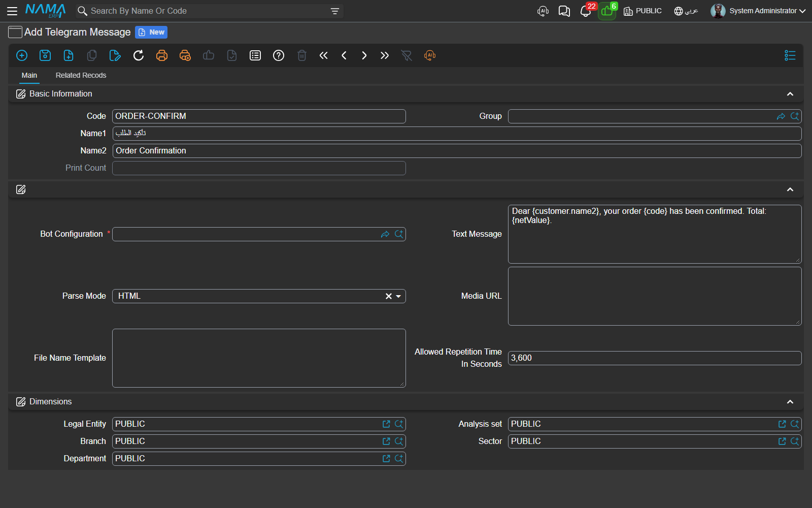This screenshot has width=812, height=508.
Task: Go to the first record
Action: 323,55
